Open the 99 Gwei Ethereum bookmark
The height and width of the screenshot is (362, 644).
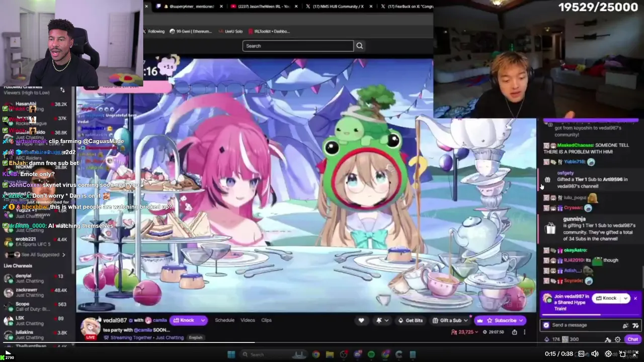pos(191,31)
